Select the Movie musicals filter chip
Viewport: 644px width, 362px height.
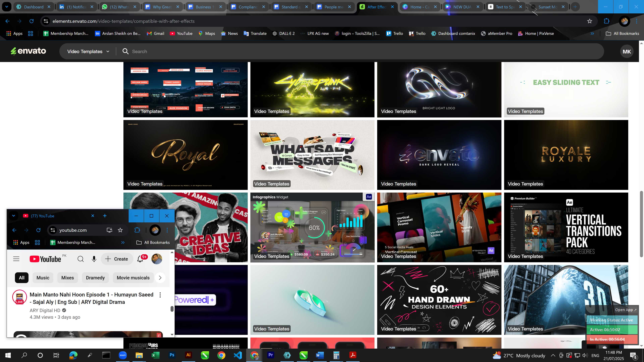point(133,278)
